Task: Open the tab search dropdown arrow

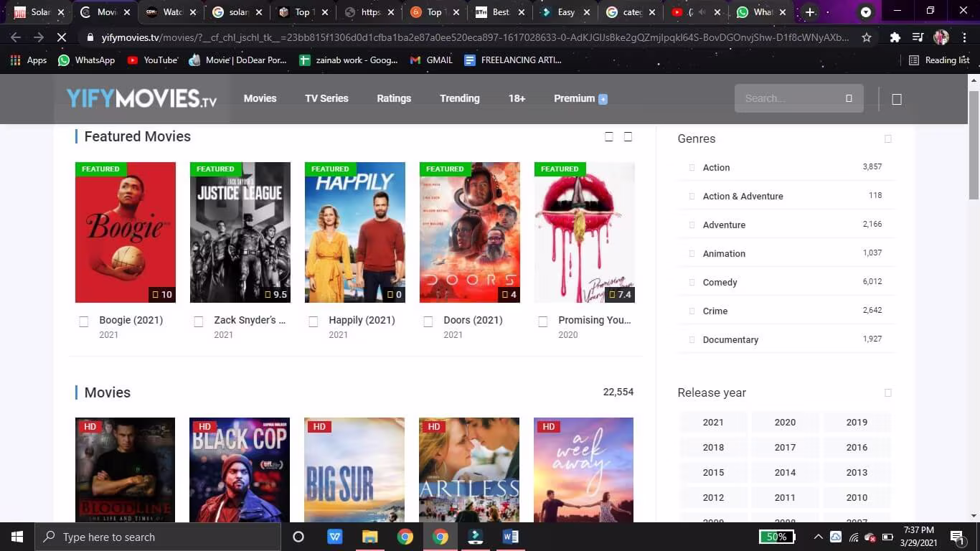Action: tap(866, 12)
